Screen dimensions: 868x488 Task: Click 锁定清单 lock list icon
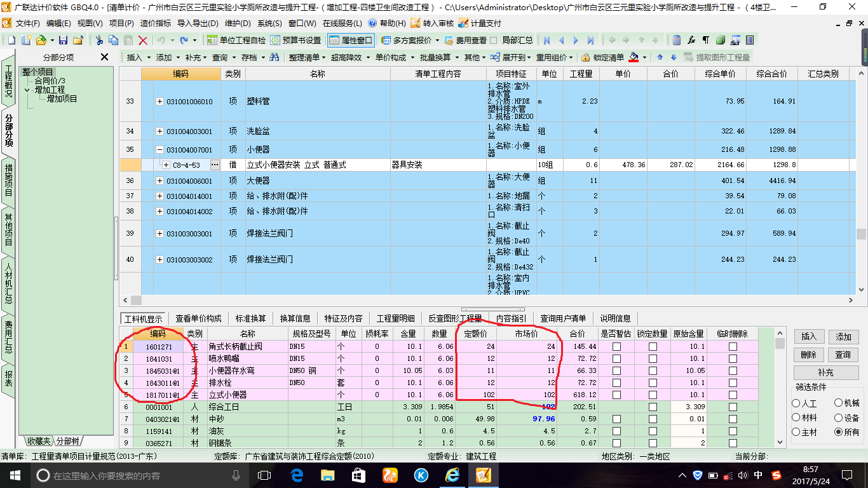(603, 57)
